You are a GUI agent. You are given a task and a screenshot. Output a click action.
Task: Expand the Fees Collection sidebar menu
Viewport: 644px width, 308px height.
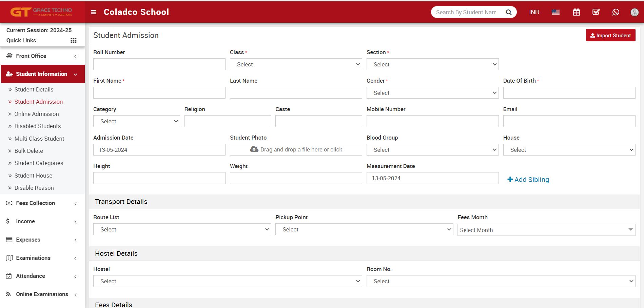pyautogui.click(x=42, y=203)
